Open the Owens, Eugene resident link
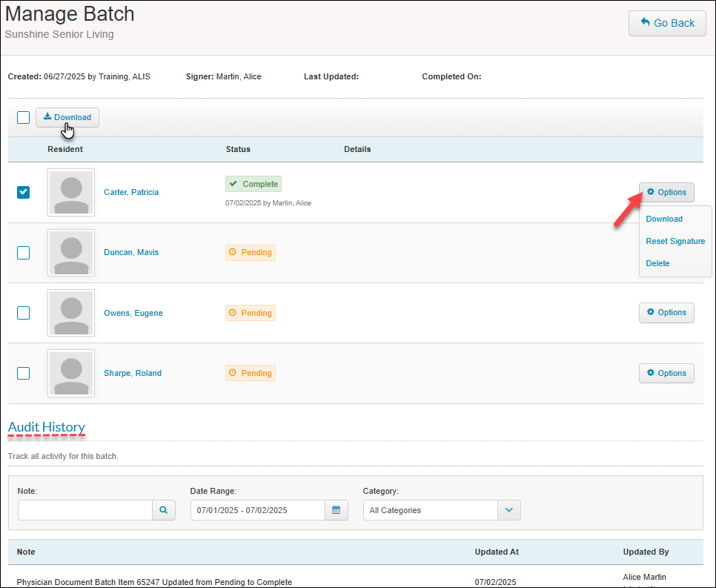Screen dimensions: 716x588 pyautogui.click(x=133, y=313)
